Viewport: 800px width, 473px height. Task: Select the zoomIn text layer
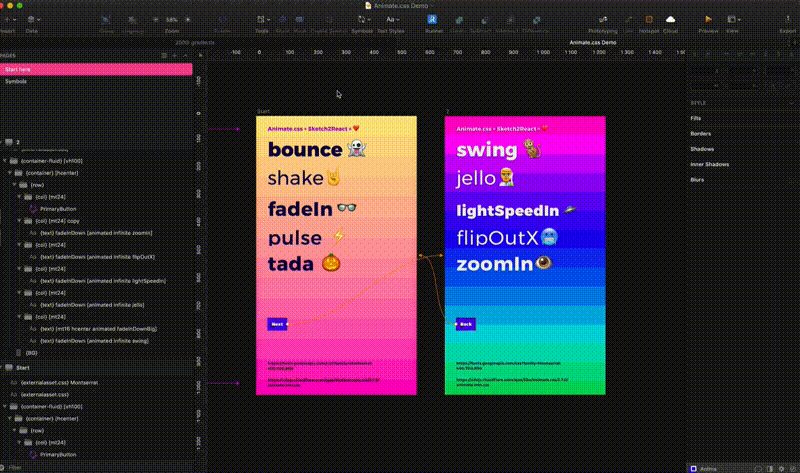tap(96, 233)
